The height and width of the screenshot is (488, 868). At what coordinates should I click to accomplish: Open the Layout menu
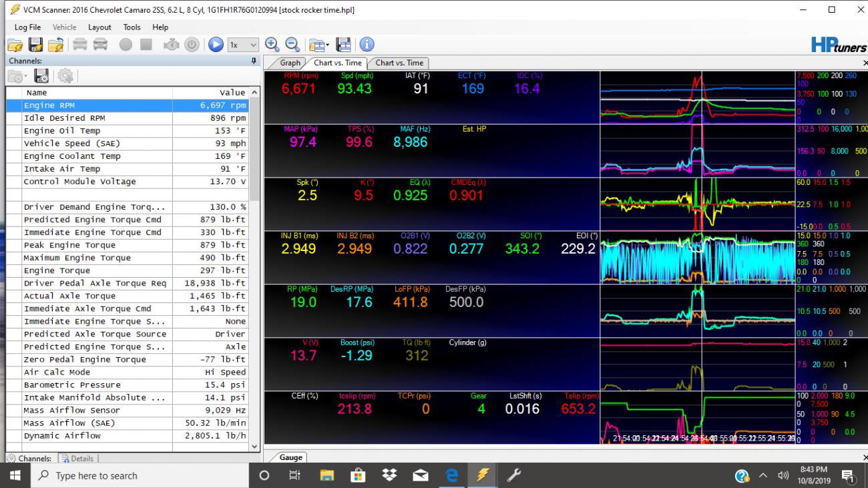coord(99,27)
